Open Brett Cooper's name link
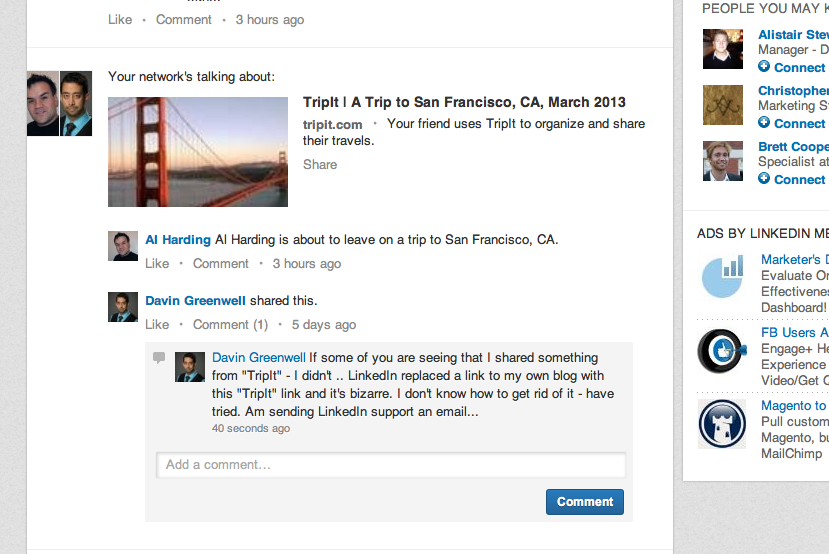This screenshot has width=829, height=554. coord(793,146)
